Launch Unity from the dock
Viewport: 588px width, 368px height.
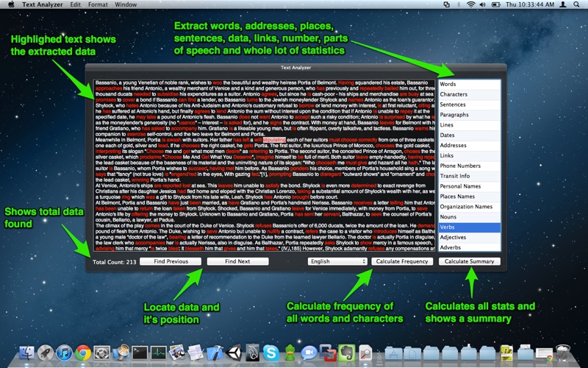(234, 353)
